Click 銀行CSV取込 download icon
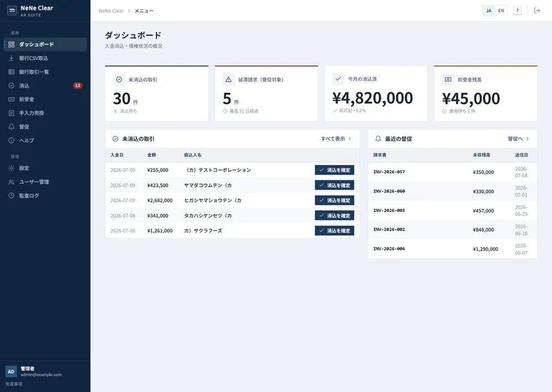The width and height of the screenshot is (552, 392). pyautogui.click(x=12, y=58)
